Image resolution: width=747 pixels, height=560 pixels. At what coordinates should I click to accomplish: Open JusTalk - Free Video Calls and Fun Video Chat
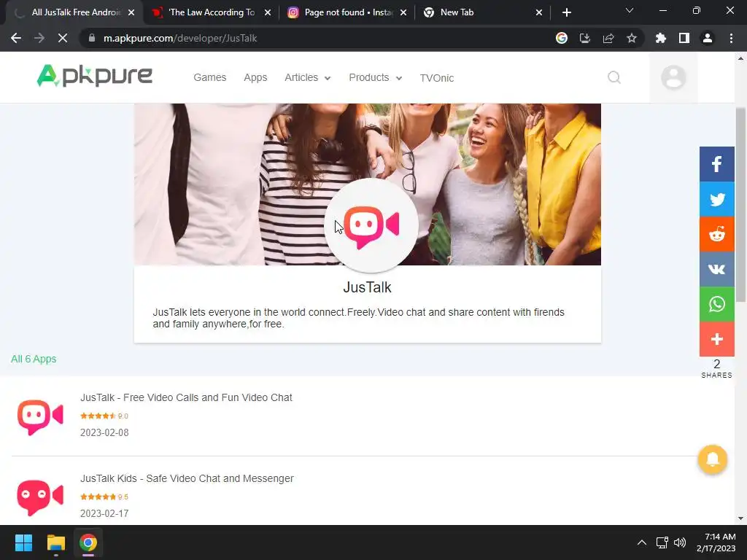point(186,397)
